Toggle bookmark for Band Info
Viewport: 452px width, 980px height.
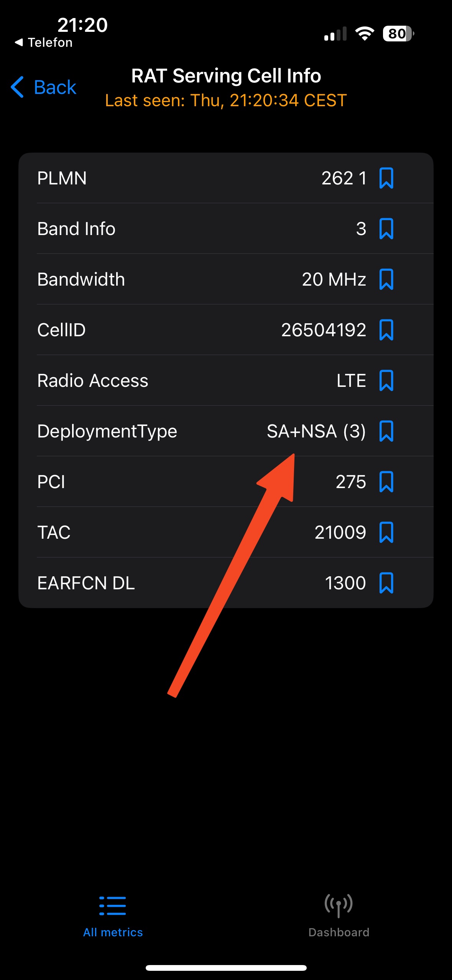(386, 229)
